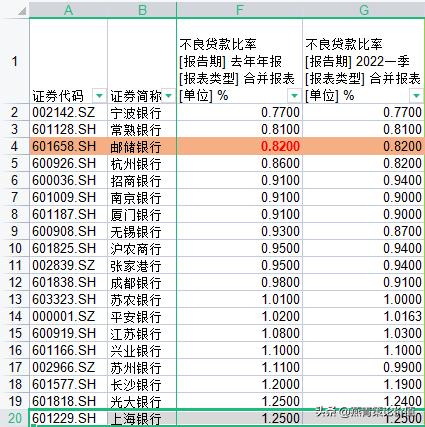Image resolution: width=425 pixels, height=427 pixels.
Task: Select column B header
Action: [x=142, y=10]
